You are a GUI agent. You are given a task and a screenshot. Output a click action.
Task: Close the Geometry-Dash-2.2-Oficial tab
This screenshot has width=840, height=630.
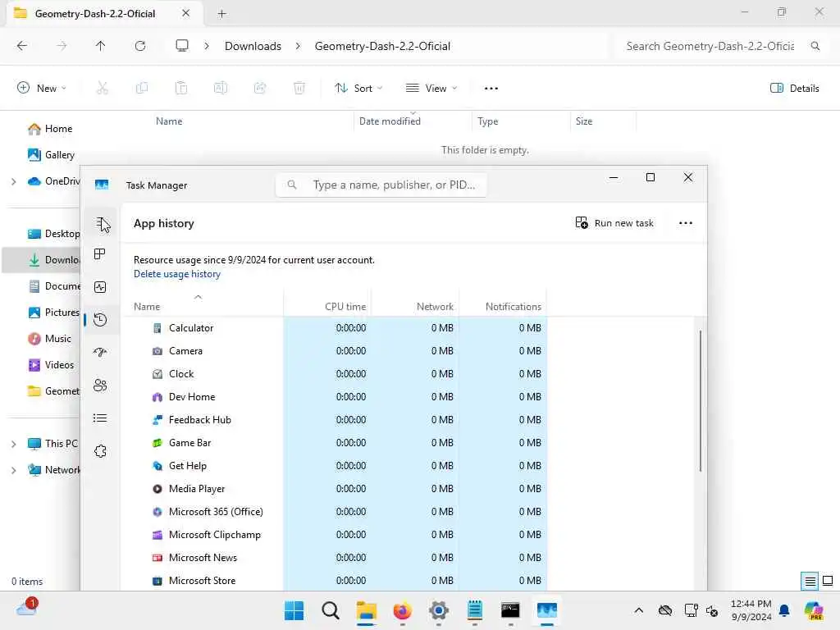186,13
